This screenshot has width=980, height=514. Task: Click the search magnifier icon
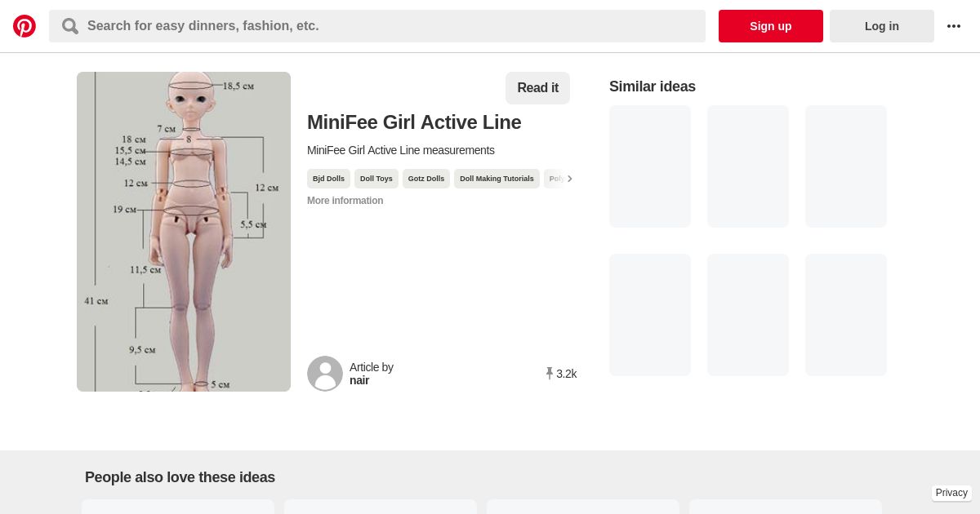coord(70,26)
